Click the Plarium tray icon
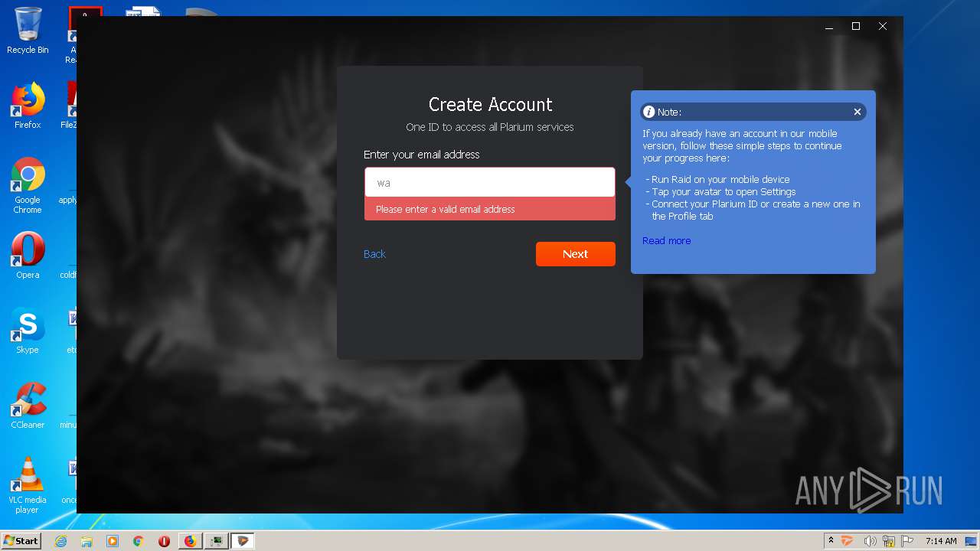Image resolution: width=980 pixels, height=551 pixels. tap(848, 541)
